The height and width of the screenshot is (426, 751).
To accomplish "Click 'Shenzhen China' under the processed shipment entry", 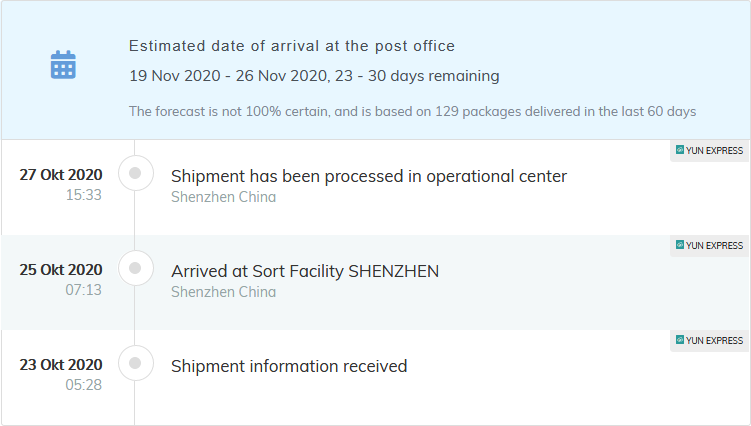I will pyautogui.click(x=223, y=197).
